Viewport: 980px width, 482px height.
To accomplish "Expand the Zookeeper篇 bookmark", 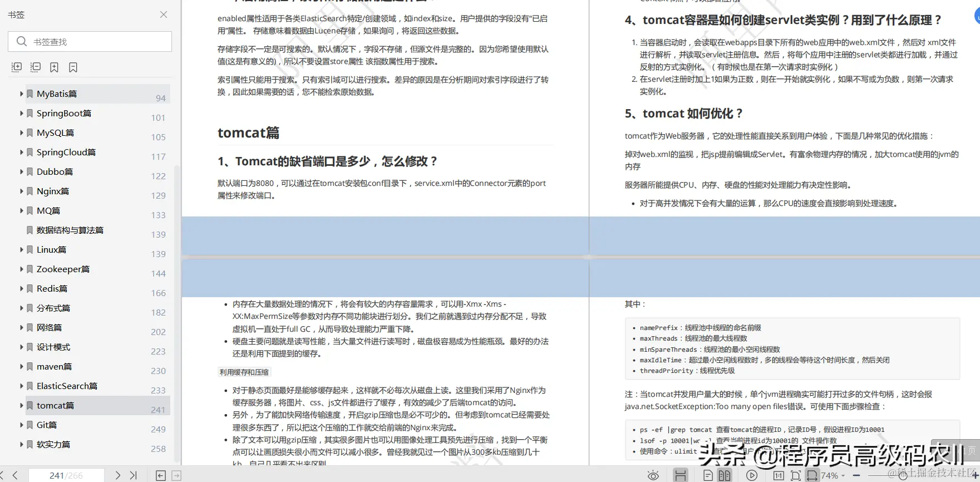I will (x=22, y=269).
